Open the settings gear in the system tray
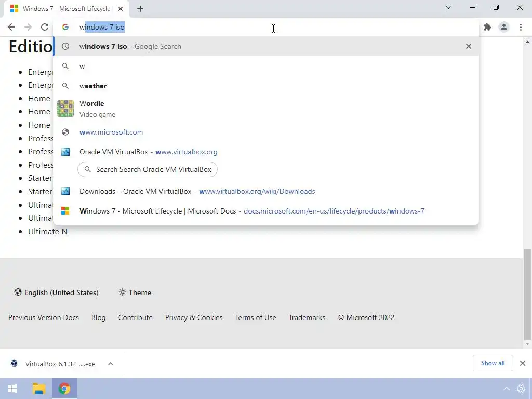Screen dimensions: 532x399 [x=521, y=389]
